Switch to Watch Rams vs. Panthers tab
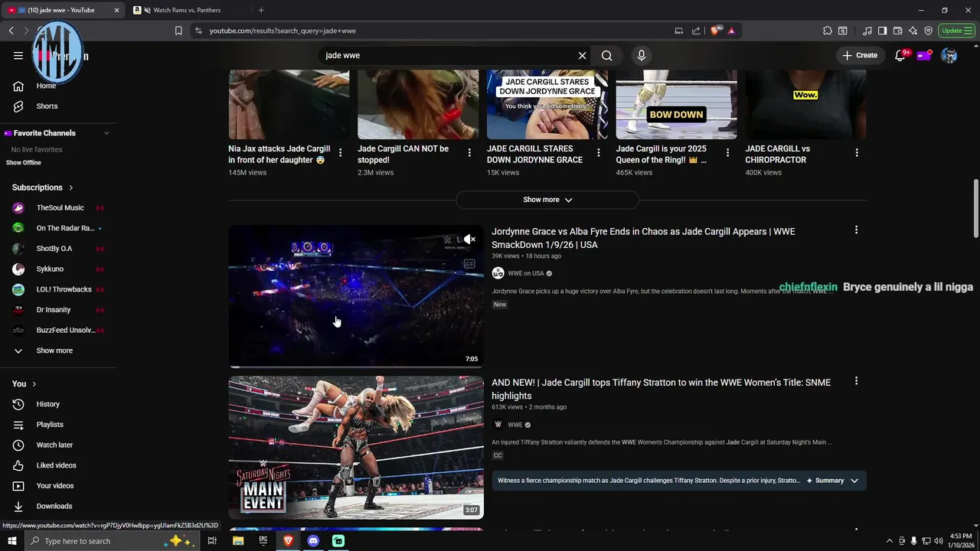This screenshot has height=551, width=980. 186,10
